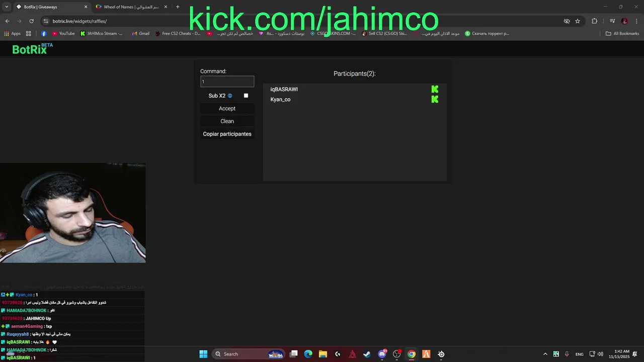
Task: Open the Sub X2 info icon
Action: point(230,96)
